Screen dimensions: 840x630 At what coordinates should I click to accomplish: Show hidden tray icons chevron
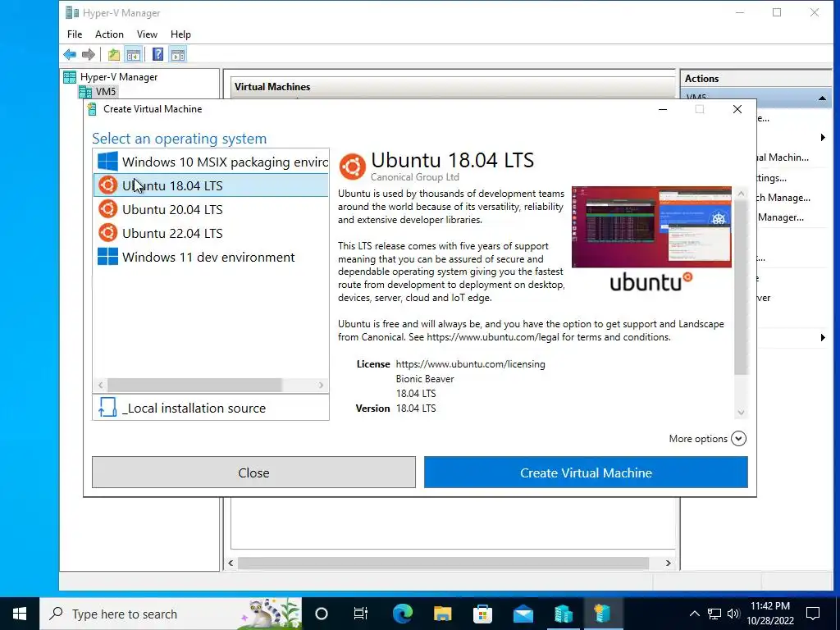694,614
